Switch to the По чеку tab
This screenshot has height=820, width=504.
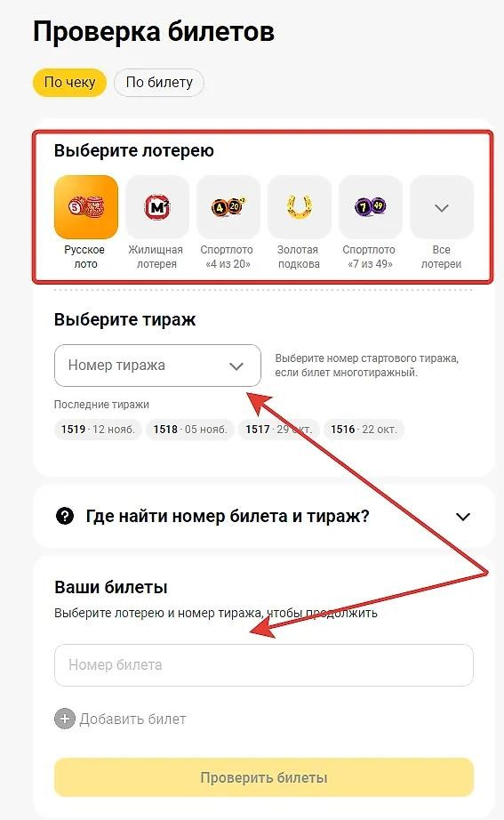(69, 83)
